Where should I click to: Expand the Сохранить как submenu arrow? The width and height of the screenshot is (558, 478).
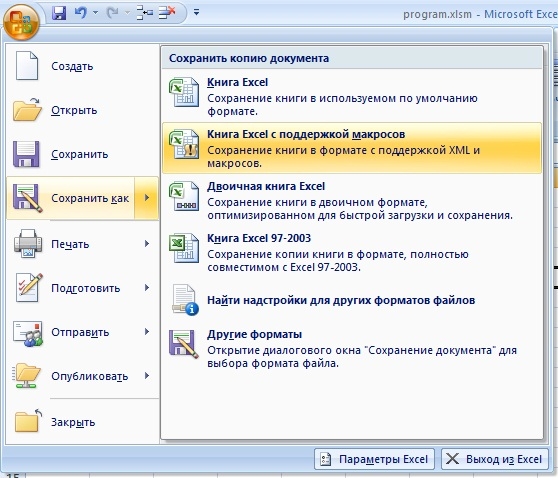tap(147, 198)
